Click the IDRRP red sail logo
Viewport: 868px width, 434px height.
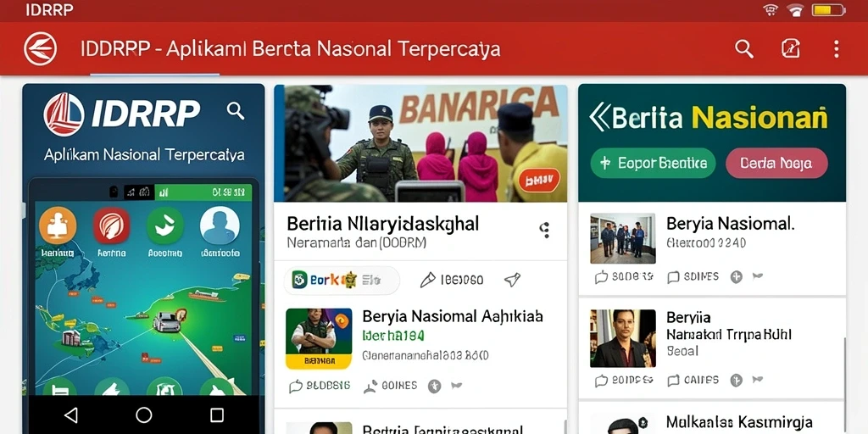[x=64, y=114]
